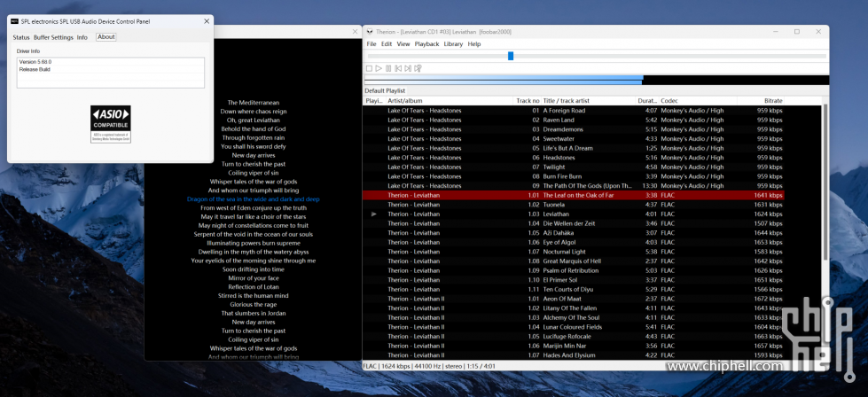This screenshot has width=868, height=397.
Task: Click the seekbar thumb in foobar2000
Action: click(511, 56)
